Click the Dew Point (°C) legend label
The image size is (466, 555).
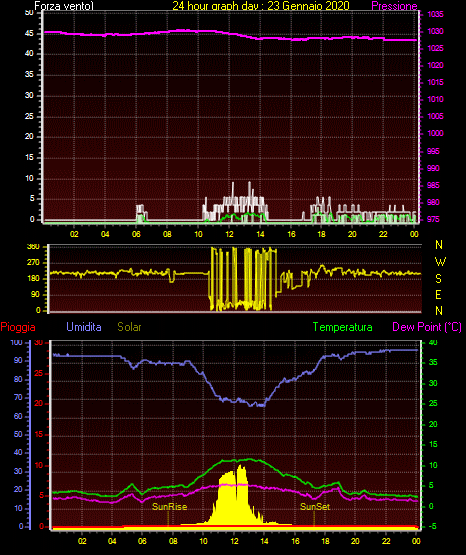click(x=427, y=327)
